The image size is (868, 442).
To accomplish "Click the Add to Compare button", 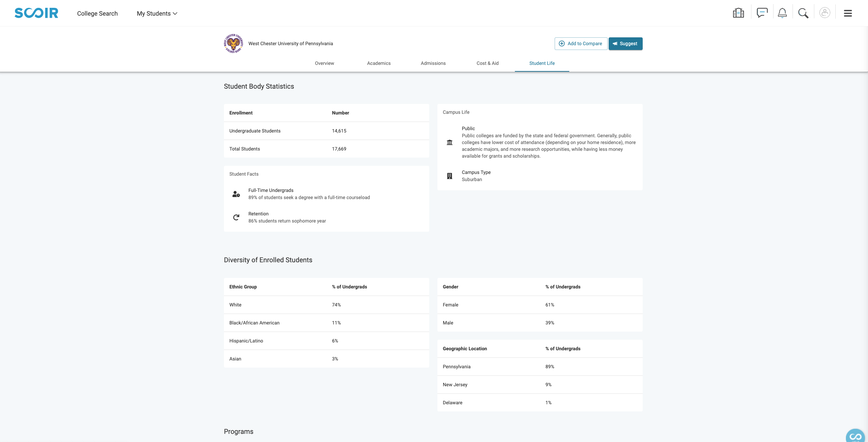I will pyautogui.click(x=581, y=43).
